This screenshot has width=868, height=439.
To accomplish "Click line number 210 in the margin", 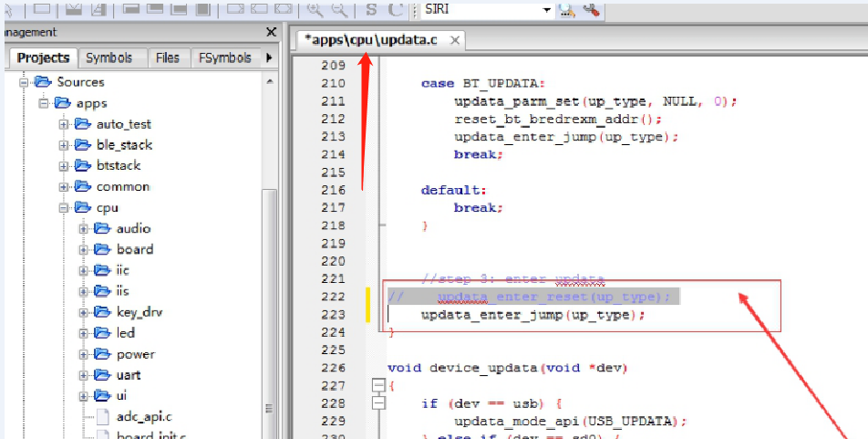I will [334, 83].
